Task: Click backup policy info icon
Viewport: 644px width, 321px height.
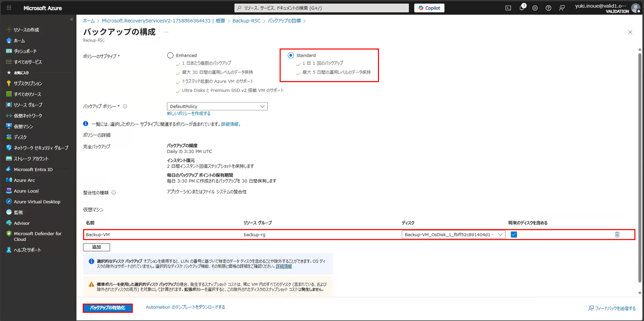Action: pyautogui.click(x=125, y=106)
